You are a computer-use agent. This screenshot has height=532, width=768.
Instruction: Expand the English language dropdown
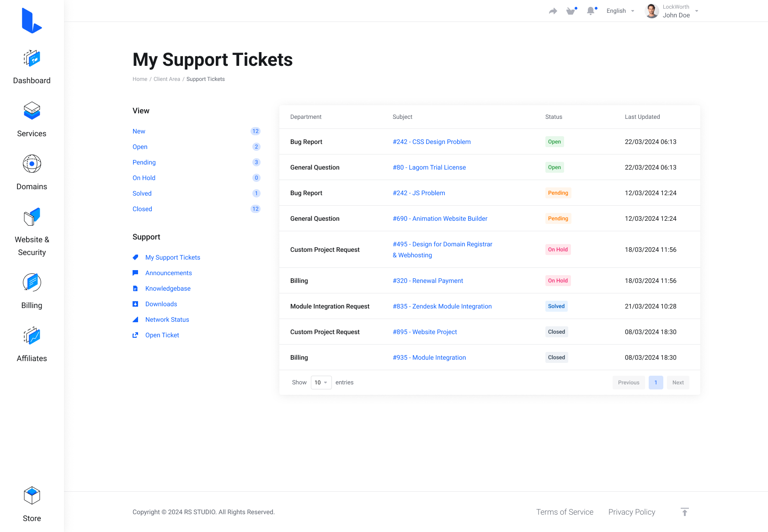620,11
